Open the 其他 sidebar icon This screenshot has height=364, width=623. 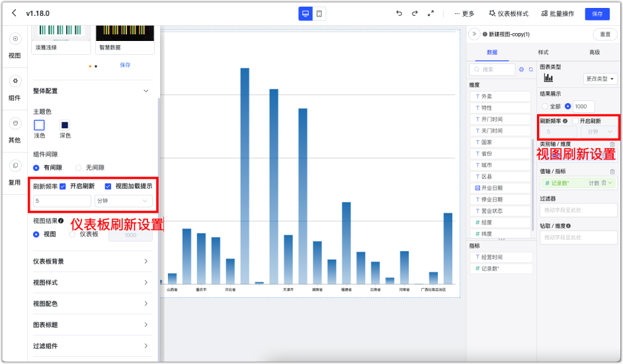(x=15, y=123)
